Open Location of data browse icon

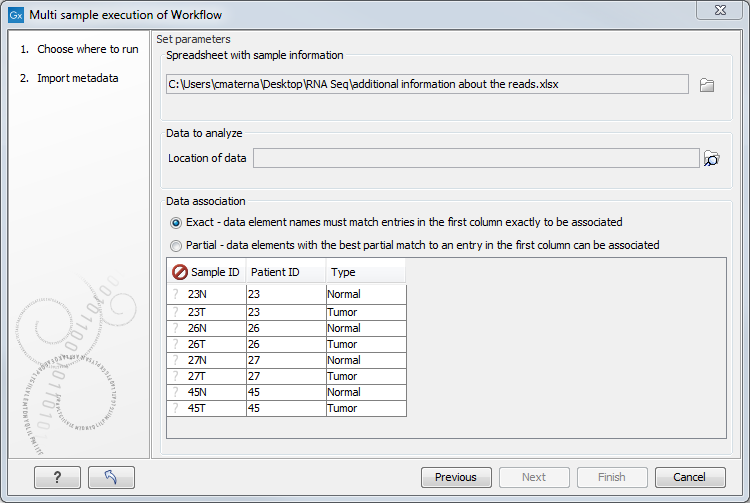click(711, 158)
